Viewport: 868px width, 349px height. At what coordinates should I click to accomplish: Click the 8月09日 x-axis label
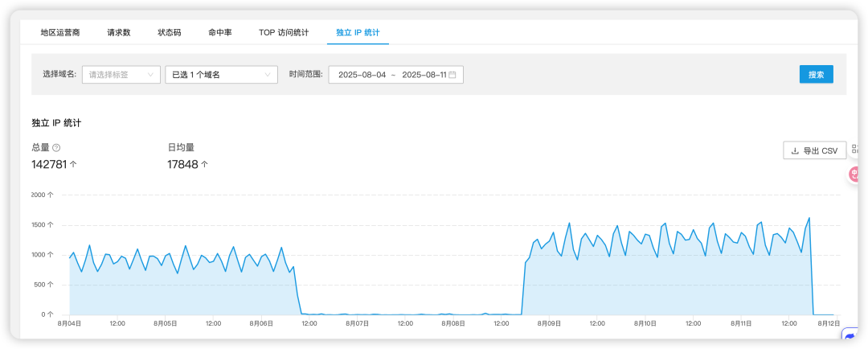549,323
